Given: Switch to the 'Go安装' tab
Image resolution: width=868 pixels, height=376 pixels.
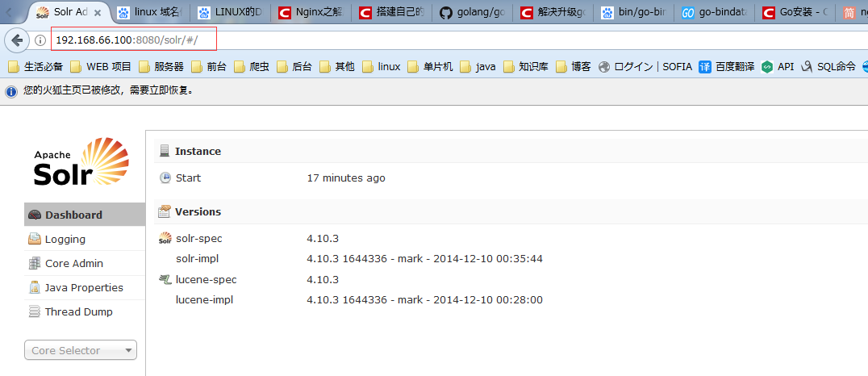Looking at the screenshot, I should point(793,12).
